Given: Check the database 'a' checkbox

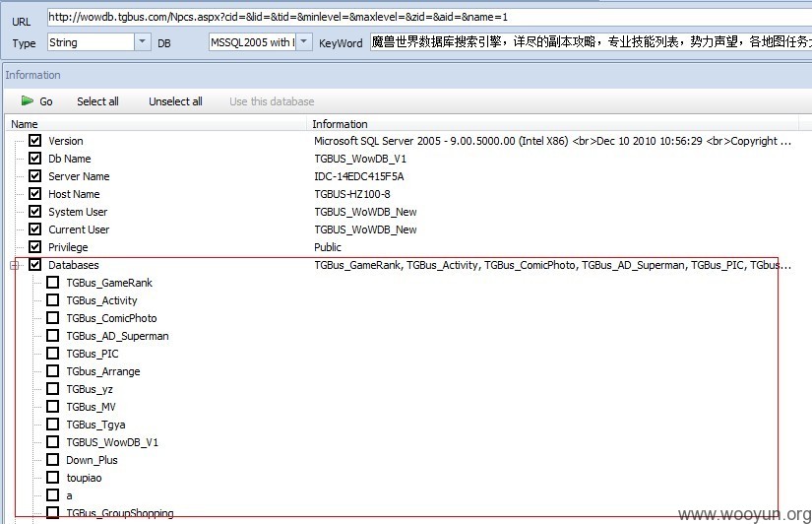Looking at the screenshot, I should pos(53,495).
